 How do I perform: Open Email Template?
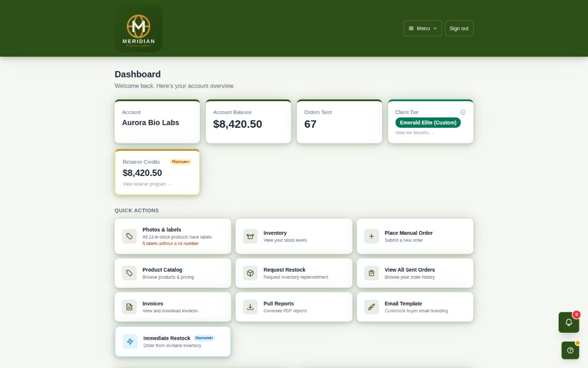pos(415,307)
